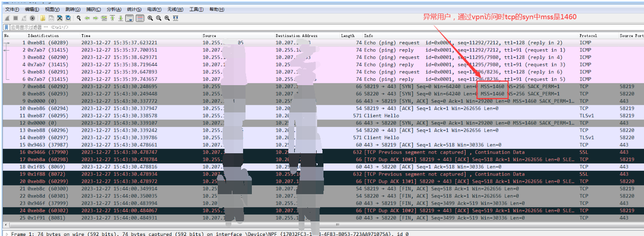Click the find packet magnifier icon
Screen dimensions: 644x236
78,18
